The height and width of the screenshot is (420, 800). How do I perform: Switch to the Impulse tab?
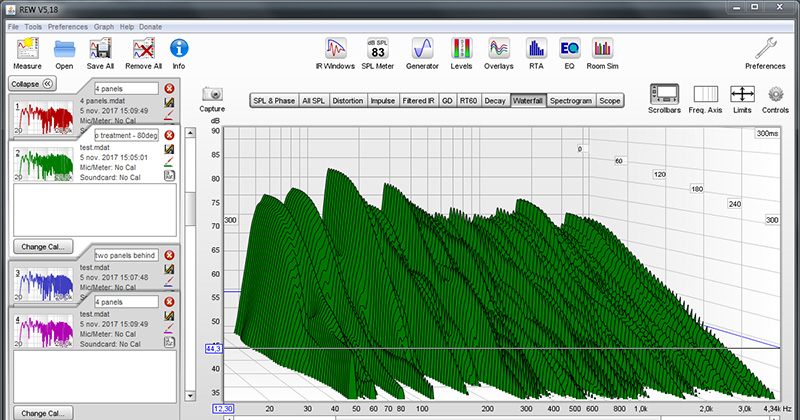pyautogui.click(x=383, y=101)
